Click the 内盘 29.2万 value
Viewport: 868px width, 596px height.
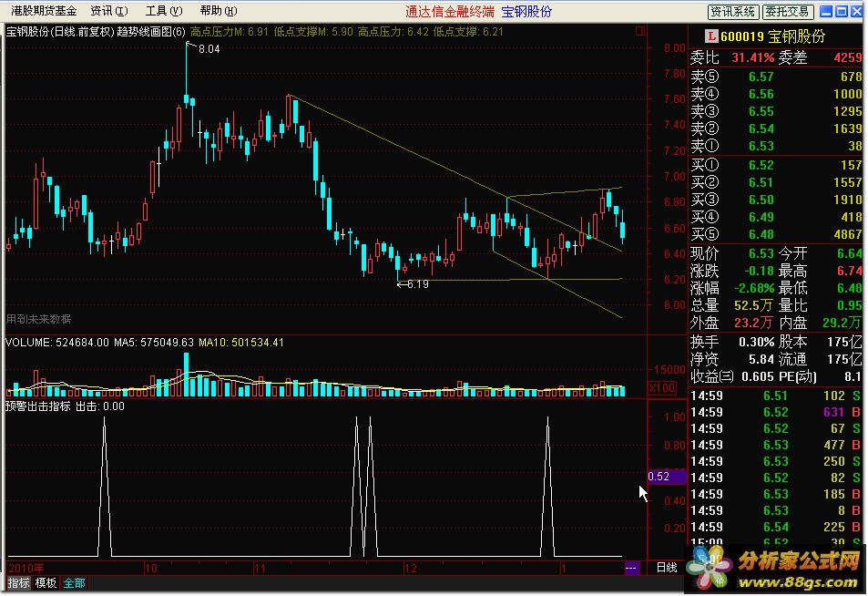pos(842,323)
